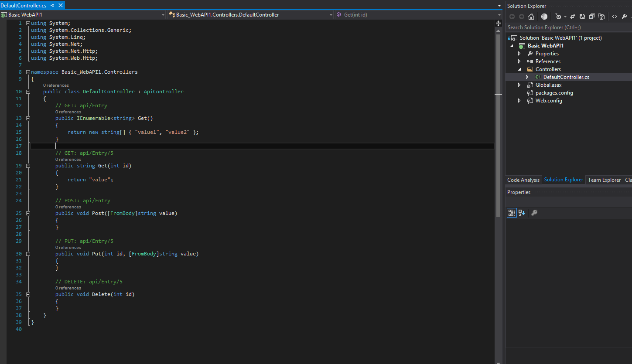
Task: Select Categorized view in Properties panel
Action: click(512, 213)
